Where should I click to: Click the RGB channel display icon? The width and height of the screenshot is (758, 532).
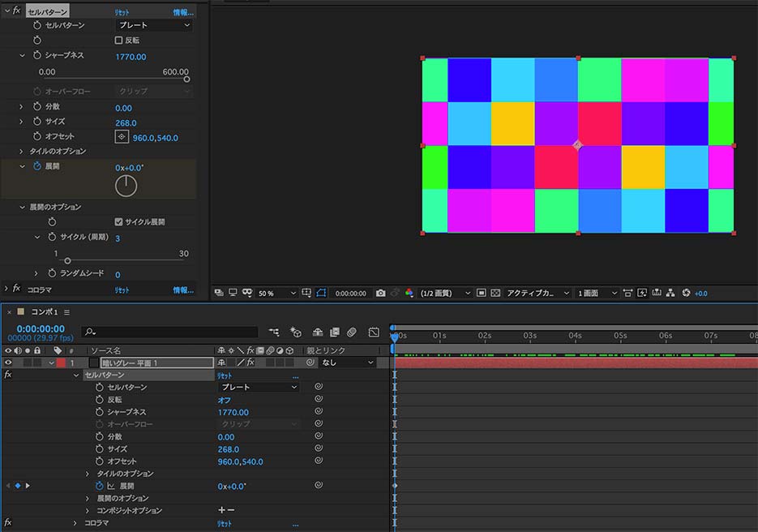pyautogui.click(x=409, y=293)
